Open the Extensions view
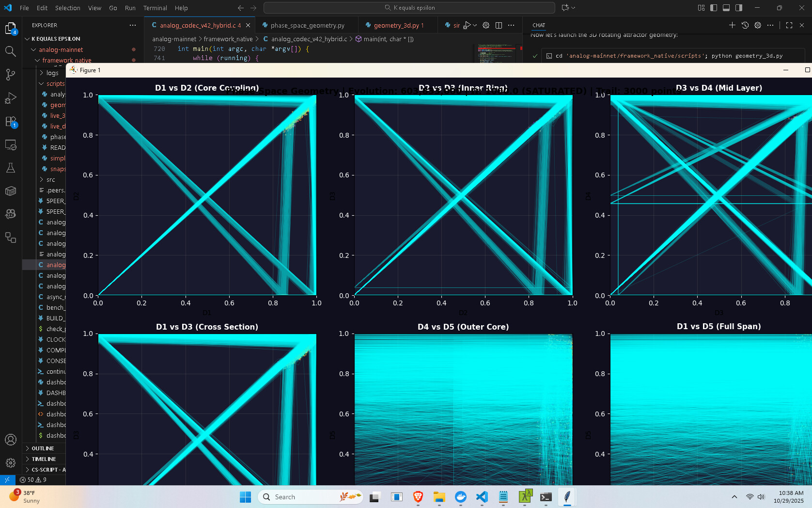 tap(10, 122)
